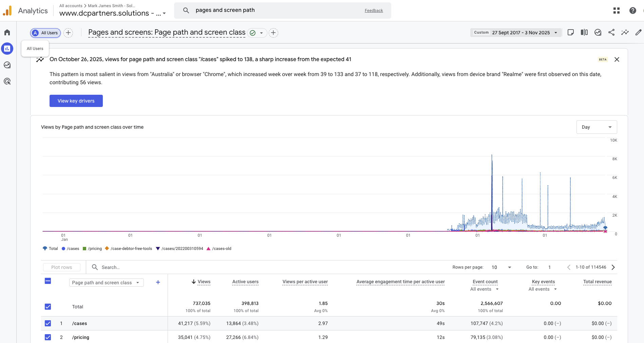Click the share report icon

(x=611, y=33)
